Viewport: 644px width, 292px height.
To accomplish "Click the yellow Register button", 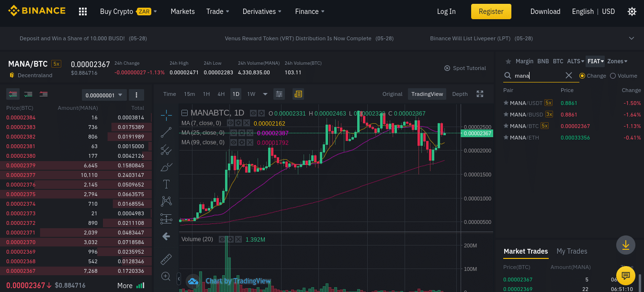I will [x=491, y=12].
